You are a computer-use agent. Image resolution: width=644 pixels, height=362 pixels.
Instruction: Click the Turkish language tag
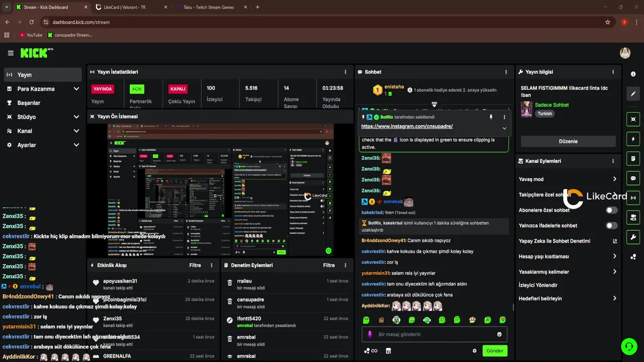coord(544,114)
